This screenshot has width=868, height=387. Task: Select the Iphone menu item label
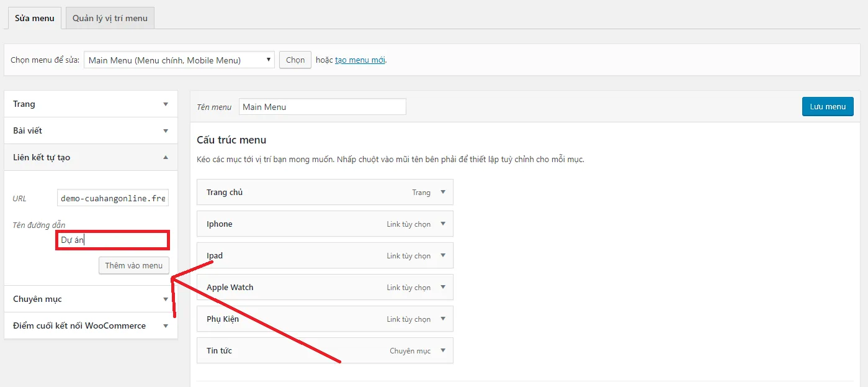(x=220, y=224)
